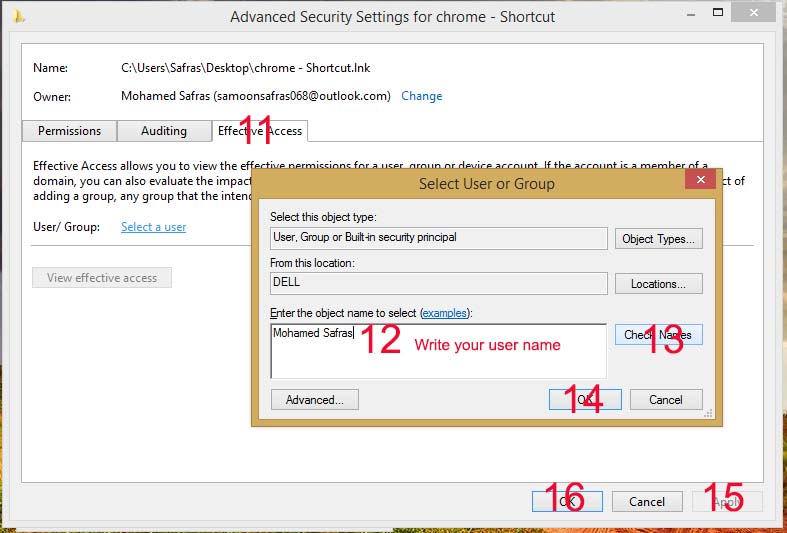
Task: Click the 'From this location' DELL field
Action: 438,283
